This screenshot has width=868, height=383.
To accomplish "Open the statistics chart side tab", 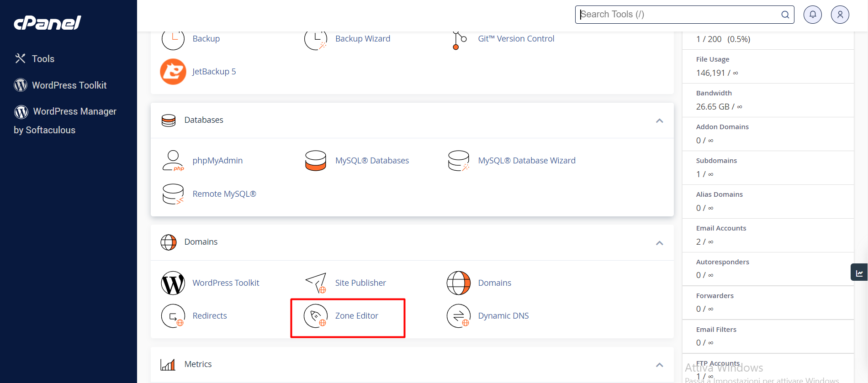I will [x=859, y=273].
